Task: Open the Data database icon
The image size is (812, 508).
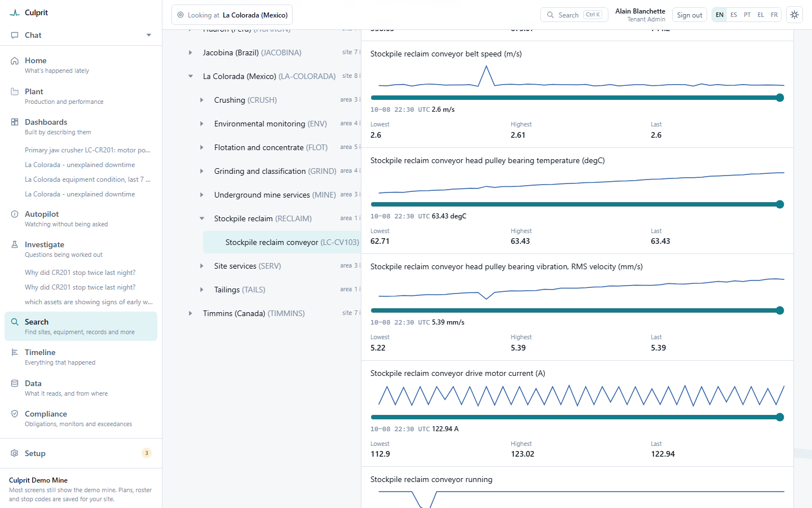Action: click(x=15, y=383)
